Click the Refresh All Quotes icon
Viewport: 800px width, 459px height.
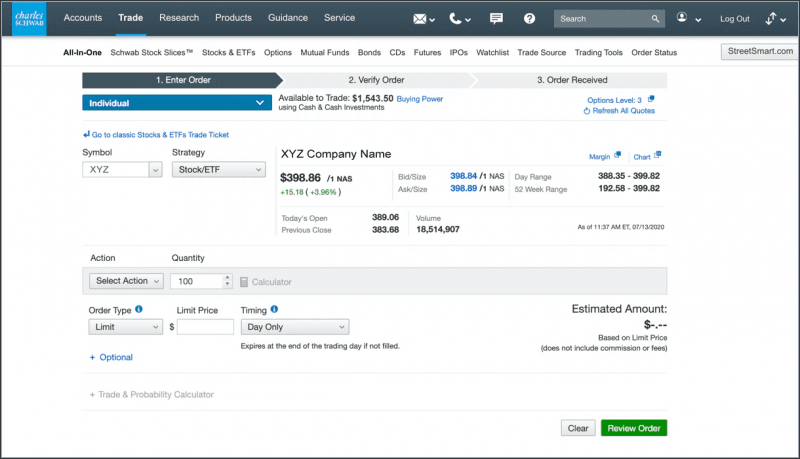[x=587, y=111]
